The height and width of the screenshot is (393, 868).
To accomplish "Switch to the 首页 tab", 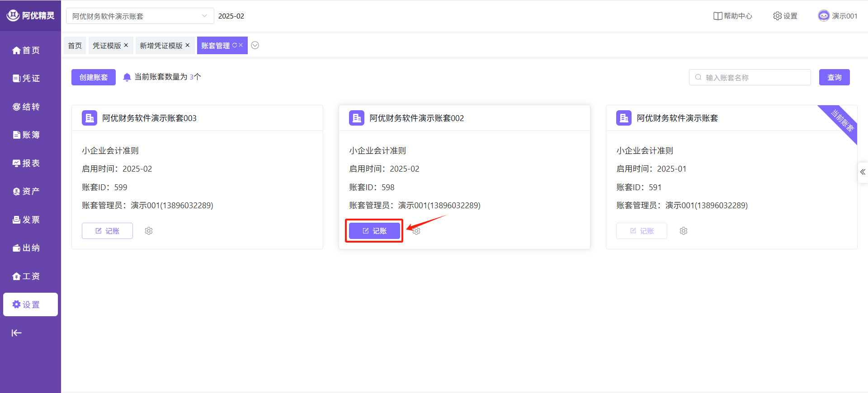I will tap(75, 46).
